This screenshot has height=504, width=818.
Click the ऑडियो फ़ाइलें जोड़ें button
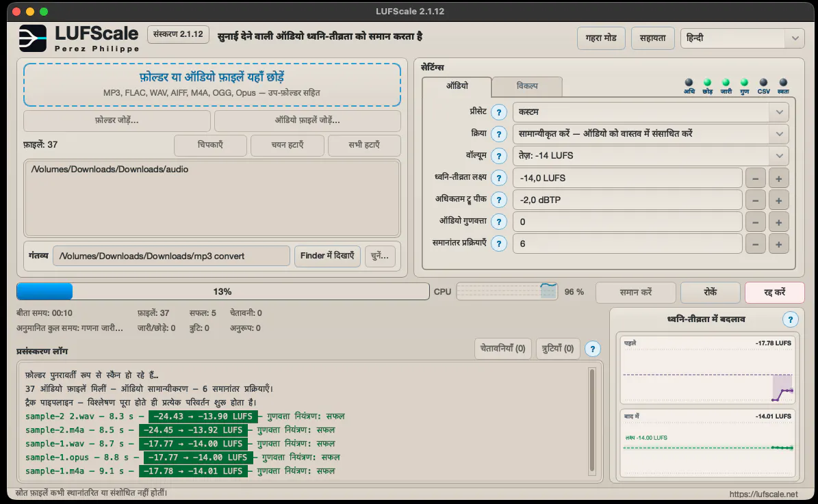(307, 120)
